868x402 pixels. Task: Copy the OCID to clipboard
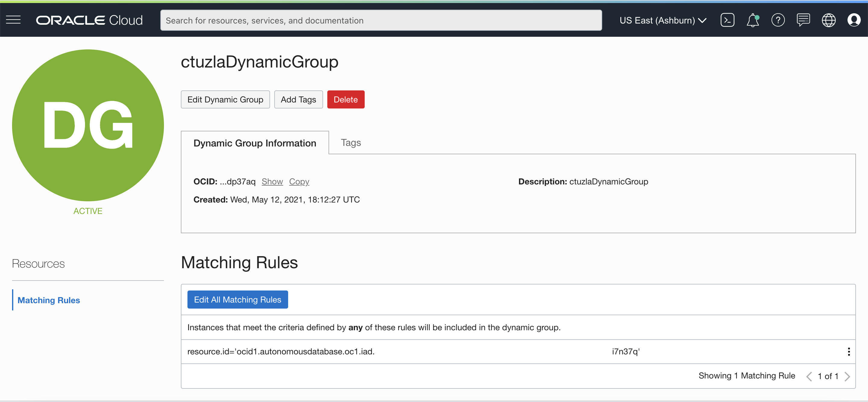299,182
